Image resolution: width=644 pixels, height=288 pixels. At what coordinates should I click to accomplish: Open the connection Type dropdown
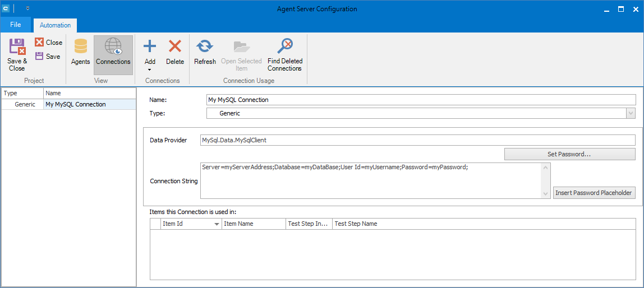click(x=631, y=114)
